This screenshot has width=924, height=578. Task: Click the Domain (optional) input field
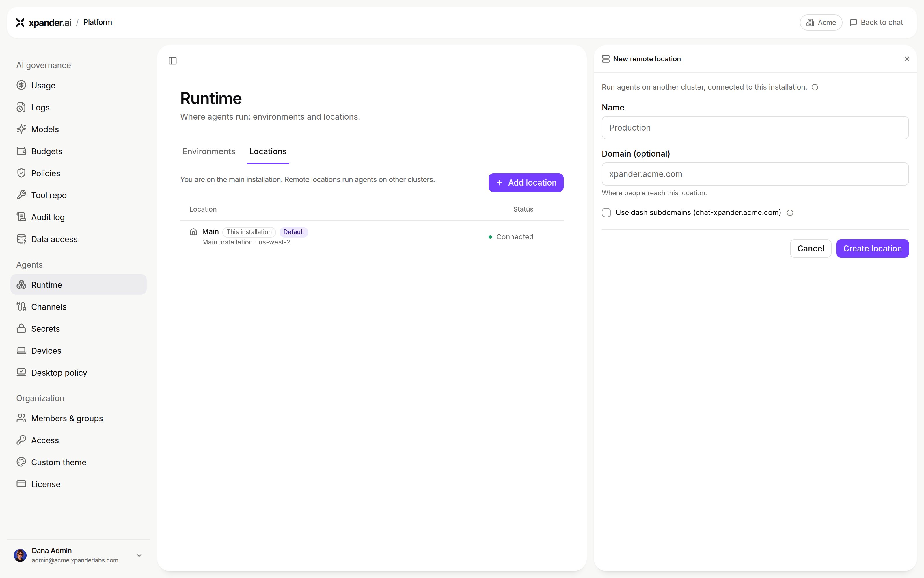pos(755,174)
